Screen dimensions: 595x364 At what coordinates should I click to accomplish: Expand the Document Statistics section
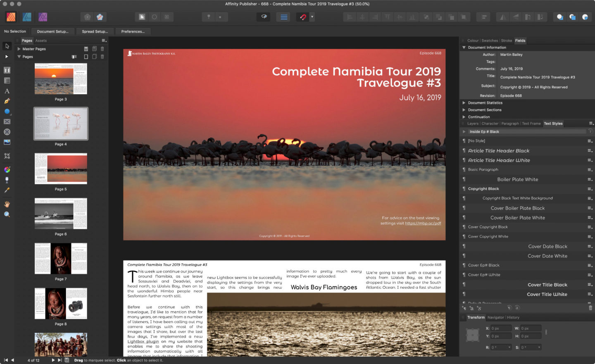click(x=464, y=103)
